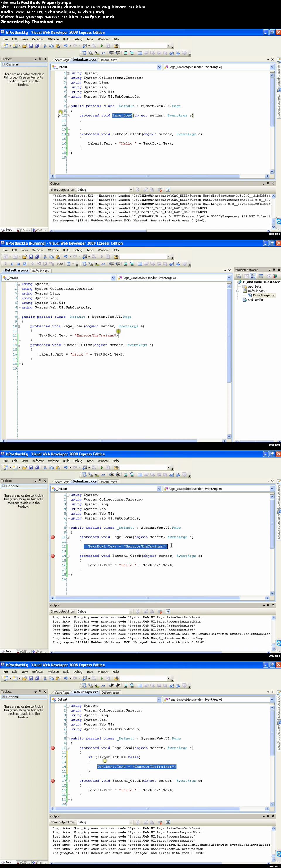
Task: Remove the breakpoint on line 17
Action: (53, 781)
